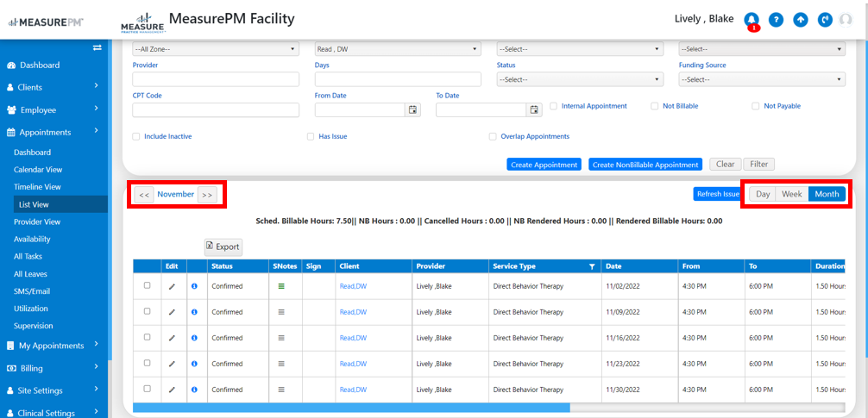
Task: Click the edit pencil for the 11/09/2022 appointment
Action: (x=172, y=312)
